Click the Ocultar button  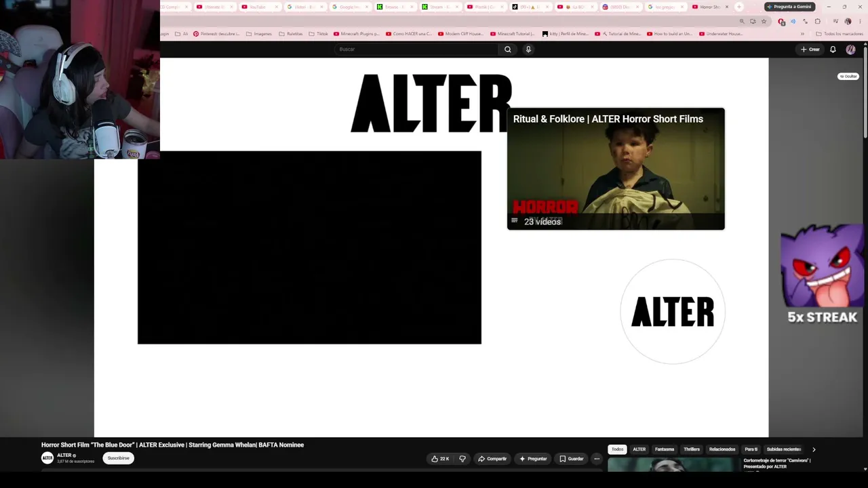848,77
